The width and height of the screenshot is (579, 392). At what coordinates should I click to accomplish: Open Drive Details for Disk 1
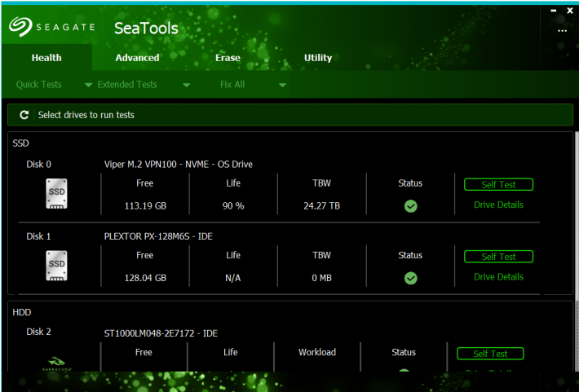click(498, 277)
